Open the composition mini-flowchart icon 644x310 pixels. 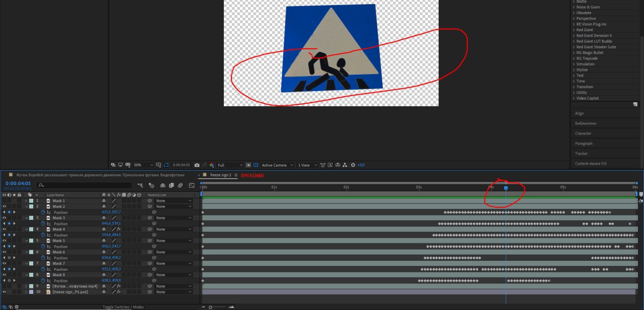(140, 185)
